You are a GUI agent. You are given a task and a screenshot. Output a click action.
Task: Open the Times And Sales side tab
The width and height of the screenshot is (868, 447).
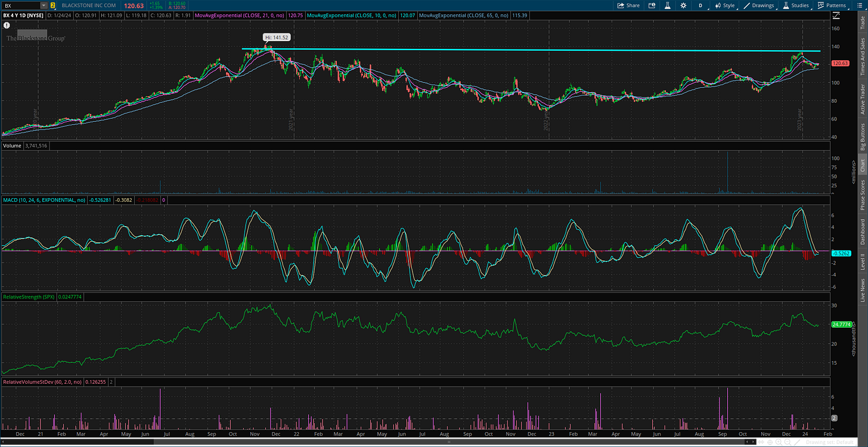(862, 56)
